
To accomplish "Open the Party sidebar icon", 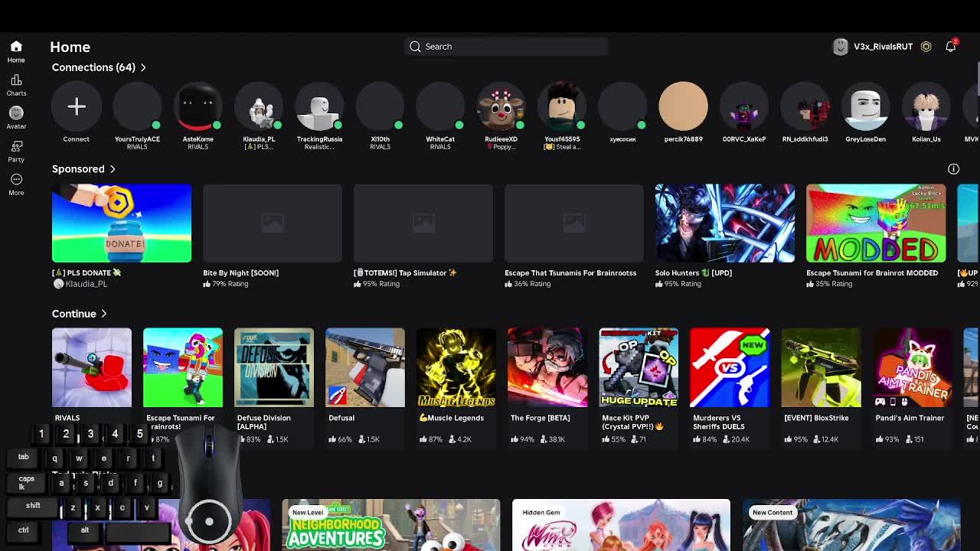I will click(16, 146).
